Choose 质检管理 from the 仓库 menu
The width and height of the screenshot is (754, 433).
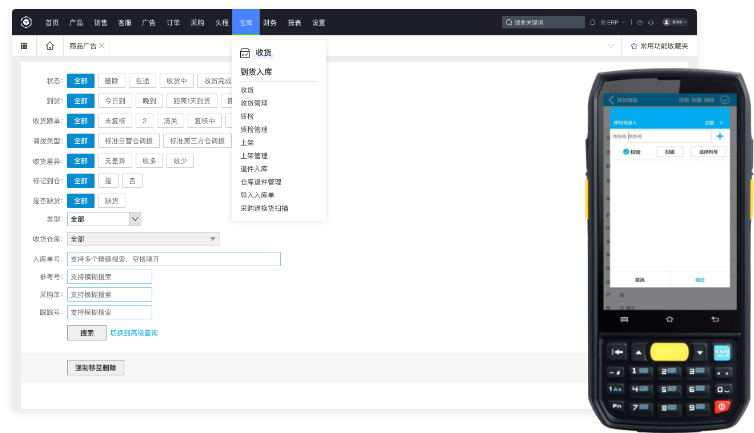(254, 129)
